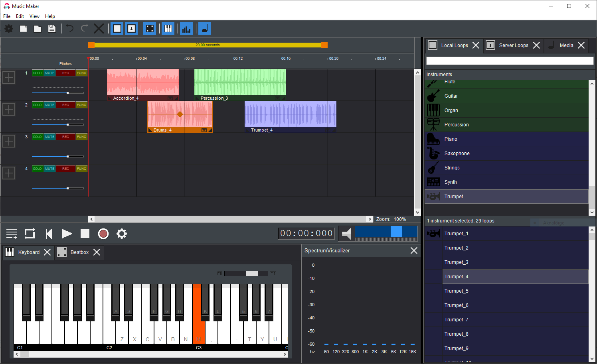Viewport: 597px width, 364px height.
Task: Click the record button in transport
Action: [103, 234]
